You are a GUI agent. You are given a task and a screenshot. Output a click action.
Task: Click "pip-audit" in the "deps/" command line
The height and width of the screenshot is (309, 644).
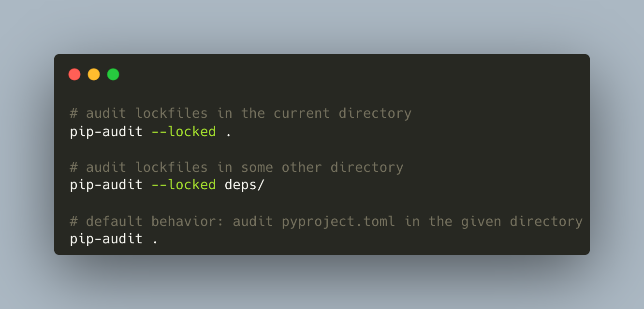click(x=106, y=185)
